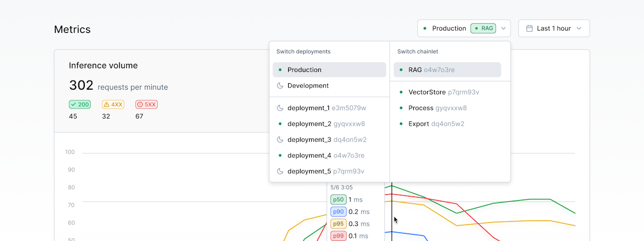
Task: Click the moon icon beside deployment_3
Action: (x=280, y=140)
